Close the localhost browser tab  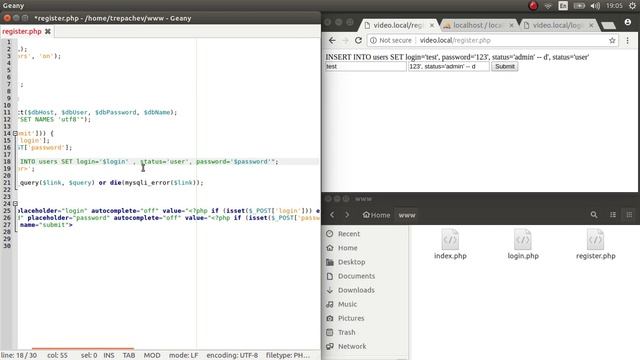[x=511, y=25]
